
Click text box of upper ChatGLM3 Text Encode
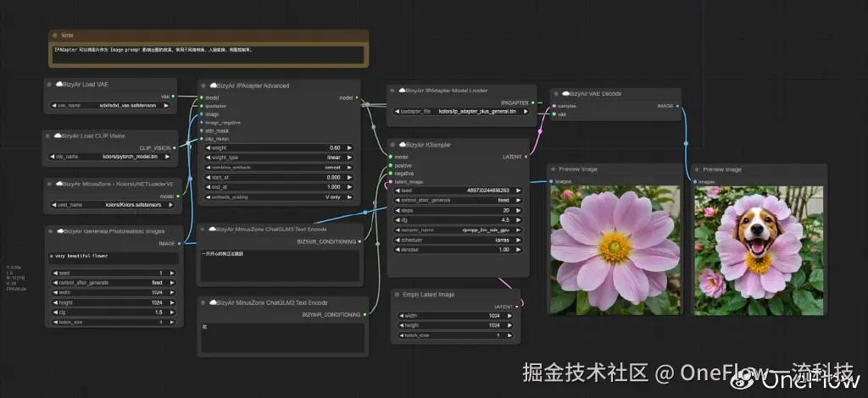coord(280,265)
